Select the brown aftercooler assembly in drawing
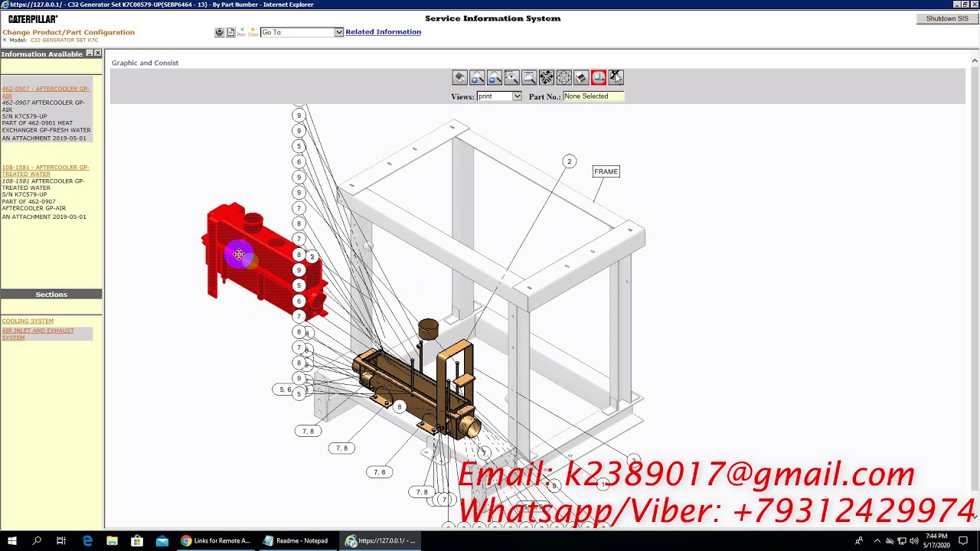This screenshot has width=980, height=551. click(417, 390)
